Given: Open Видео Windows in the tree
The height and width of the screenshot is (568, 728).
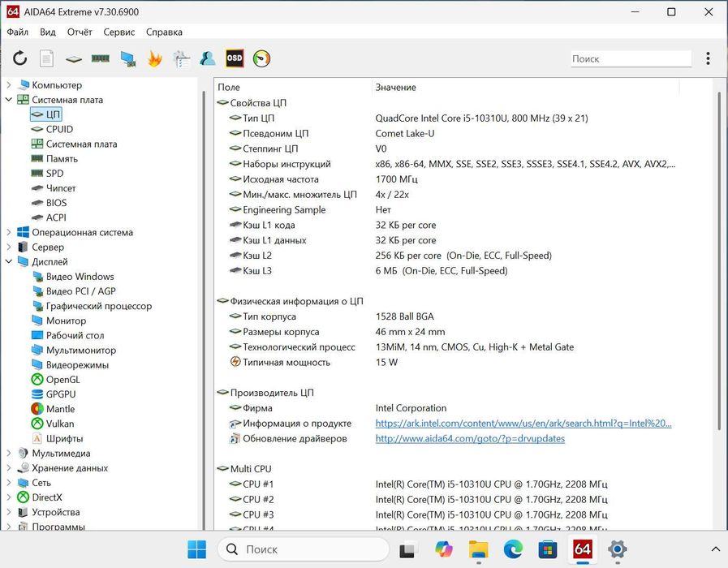Looking at the screenshot, I should 72,277.
